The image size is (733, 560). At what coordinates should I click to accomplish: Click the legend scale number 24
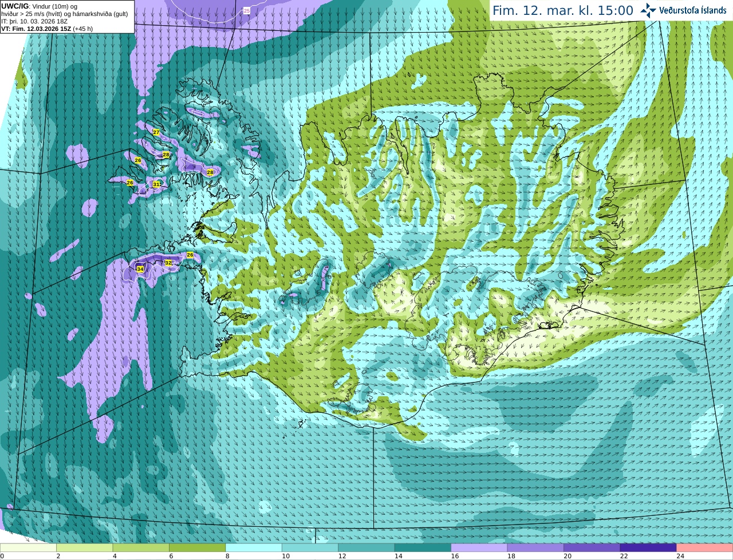(680, 555)
